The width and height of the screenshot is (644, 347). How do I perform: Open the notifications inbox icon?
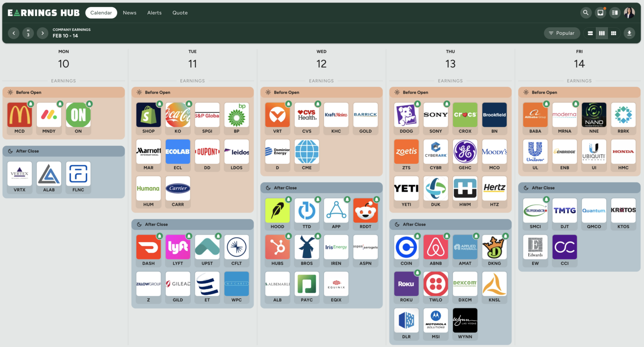coord(600,13)
